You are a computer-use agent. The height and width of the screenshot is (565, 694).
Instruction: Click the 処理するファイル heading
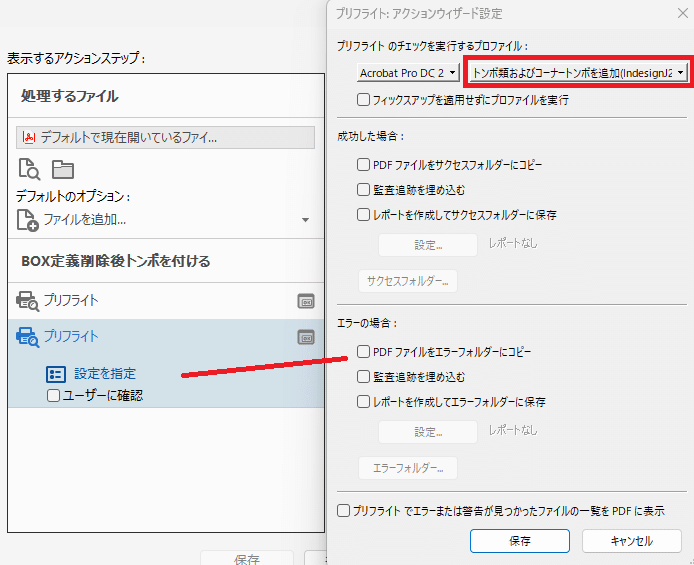(x=69, y=96)
